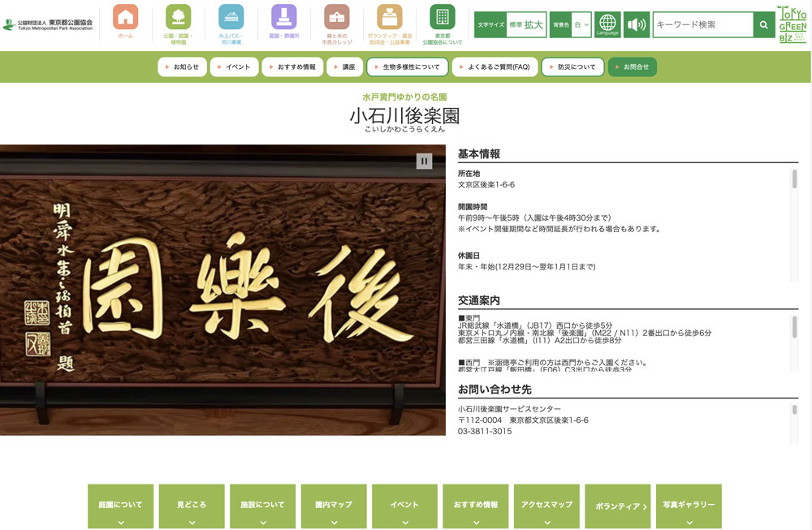This screenshot has width=812, height=530.
Task: Click the 水戸黄門ゆかりの名園 subtitle
Action: tap(405, 97)
